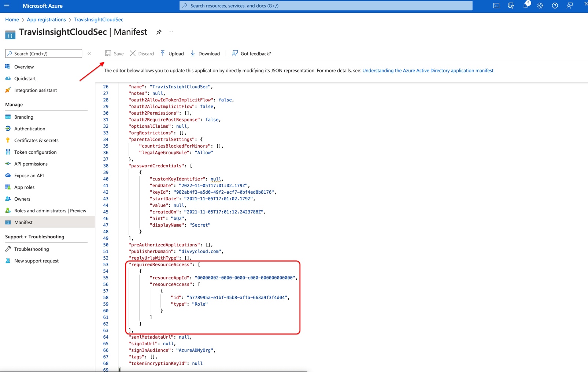Click the Save disk icon
This screenshot has height=372, width=588.
[x=108, y=53]
